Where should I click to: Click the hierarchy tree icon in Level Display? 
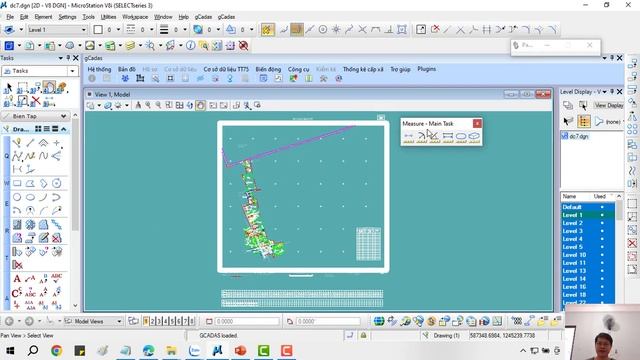pyautogui.click(x=584, y=121)
